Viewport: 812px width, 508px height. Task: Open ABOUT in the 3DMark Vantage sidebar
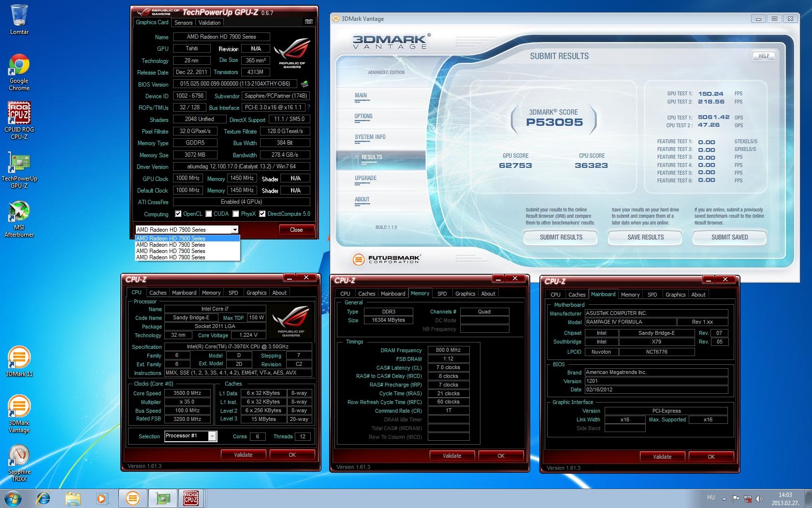click(362, 200)
